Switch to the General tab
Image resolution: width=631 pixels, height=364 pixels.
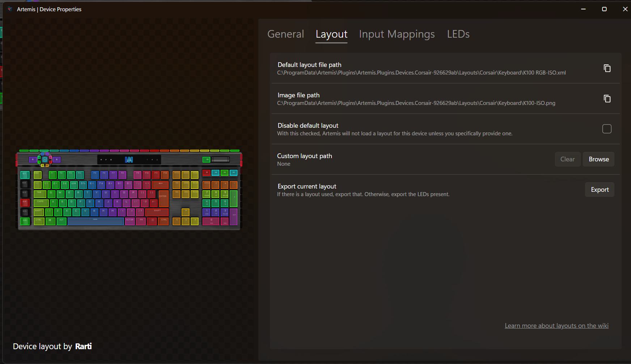point(285,34)
